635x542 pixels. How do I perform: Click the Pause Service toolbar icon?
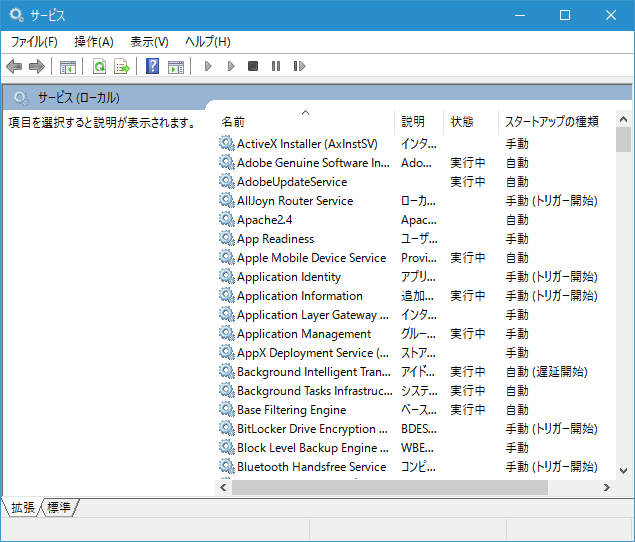click(276, 67)
